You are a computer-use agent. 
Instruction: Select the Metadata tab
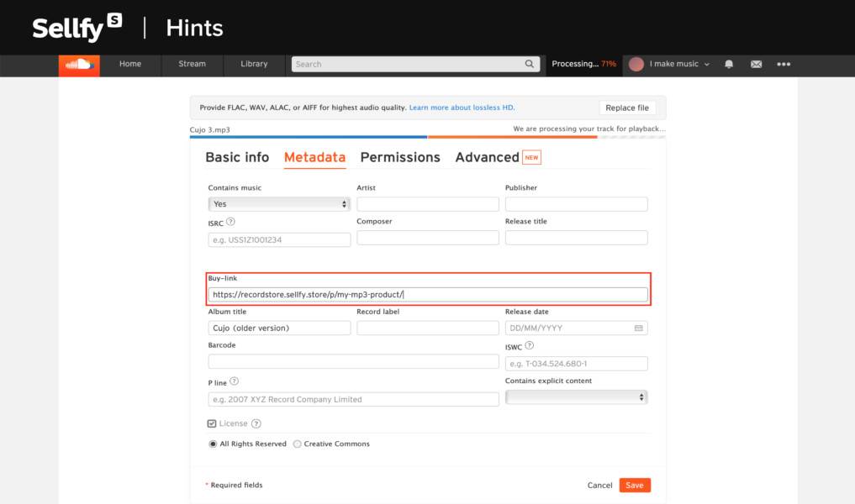point(314,157)
